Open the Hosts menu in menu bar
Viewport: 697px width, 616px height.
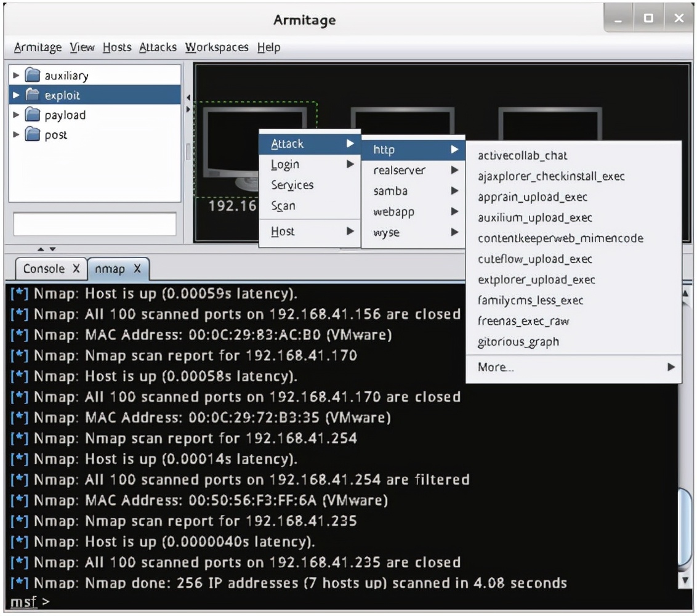coord(117,47)
